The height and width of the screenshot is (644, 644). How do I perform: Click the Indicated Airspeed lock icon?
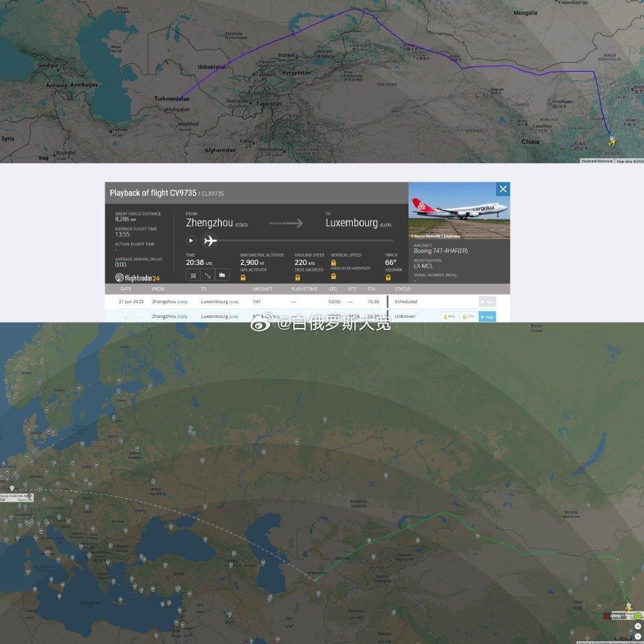click(x=333, y=276)
